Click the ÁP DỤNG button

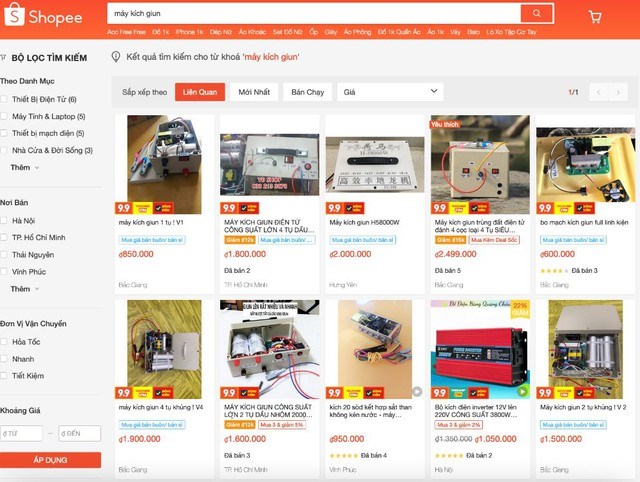[x=50, y=460]
